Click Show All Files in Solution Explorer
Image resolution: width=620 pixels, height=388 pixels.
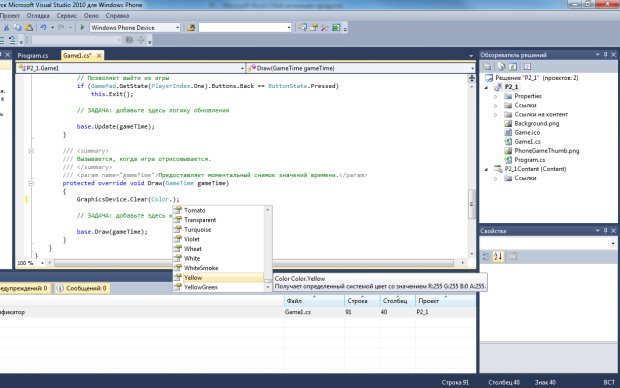501,67
